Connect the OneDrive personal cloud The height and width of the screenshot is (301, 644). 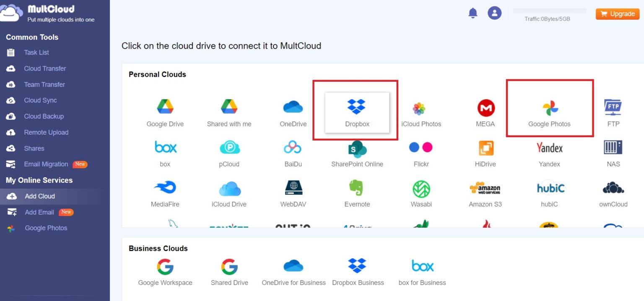tap(293, 107)
